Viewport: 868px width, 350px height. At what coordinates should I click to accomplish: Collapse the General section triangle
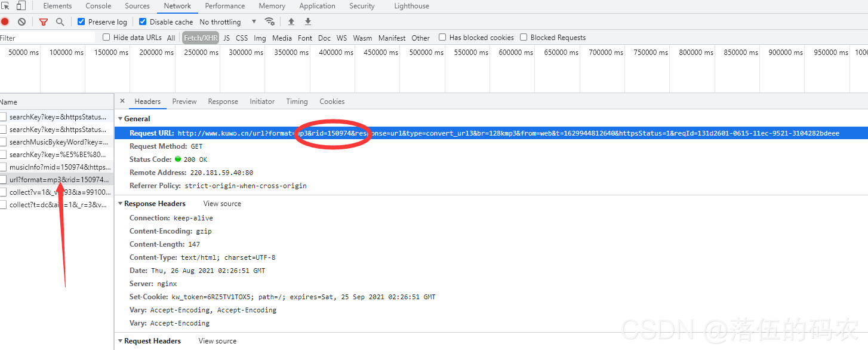point(120,119)
